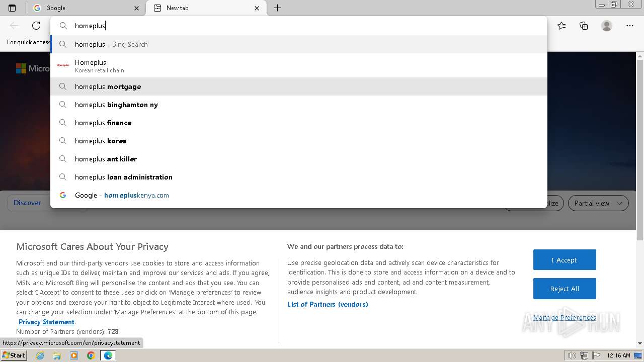Screen dimensions: 644x362
Task: Open the Collections icon in toolbar
Action: click(x=584, y=26)
